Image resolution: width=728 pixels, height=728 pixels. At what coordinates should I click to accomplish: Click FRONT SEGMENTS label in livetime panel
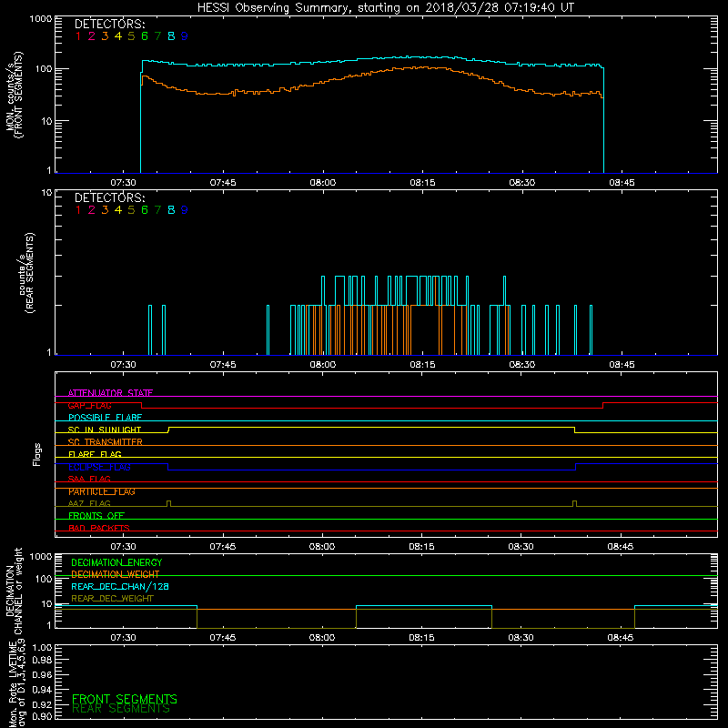click(x=125, y=699)
